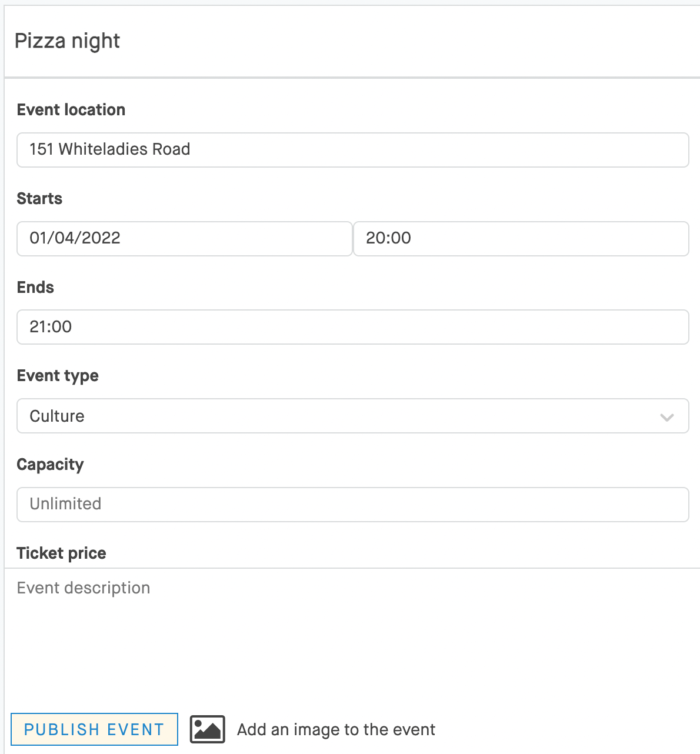Click the 20:00 start time field
This screenshot has width=700, height=754.
point(521,238)
